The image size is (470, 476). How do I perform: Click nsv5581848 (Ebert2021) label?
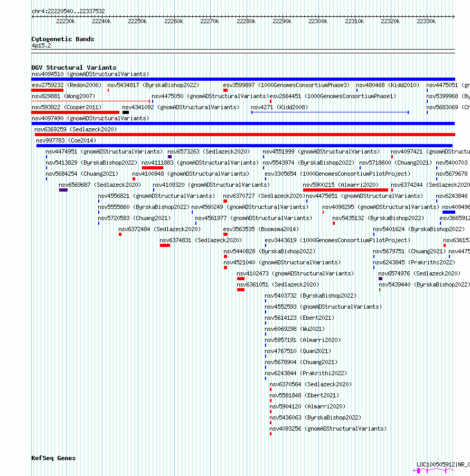pyautogui.click(x=304, y=395)
